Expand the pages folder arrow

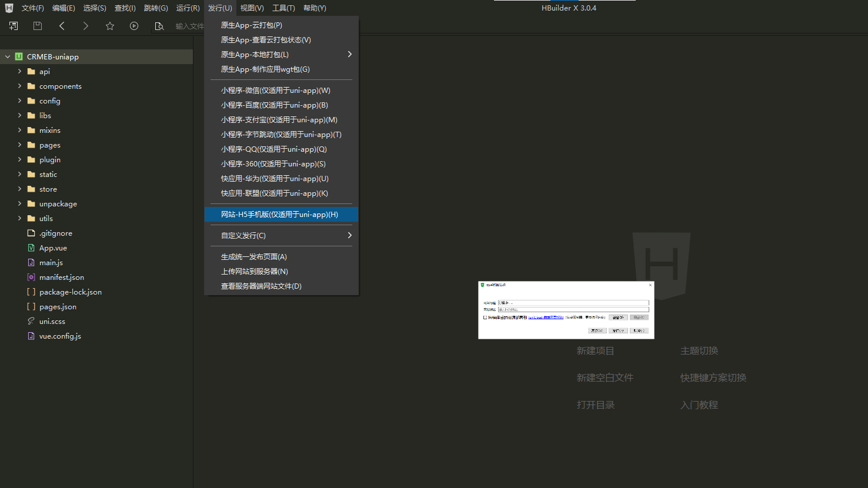coord(19,145)
